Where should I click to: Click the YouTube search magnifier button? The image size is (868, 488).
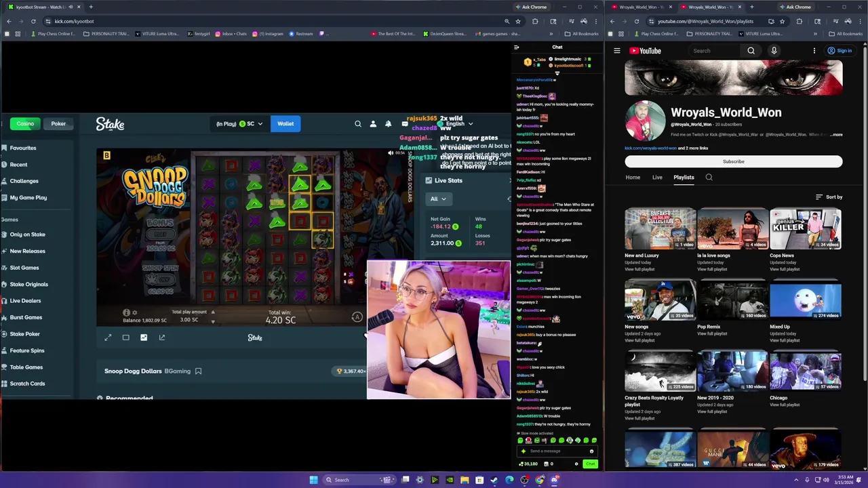click(x=751, y=51)
